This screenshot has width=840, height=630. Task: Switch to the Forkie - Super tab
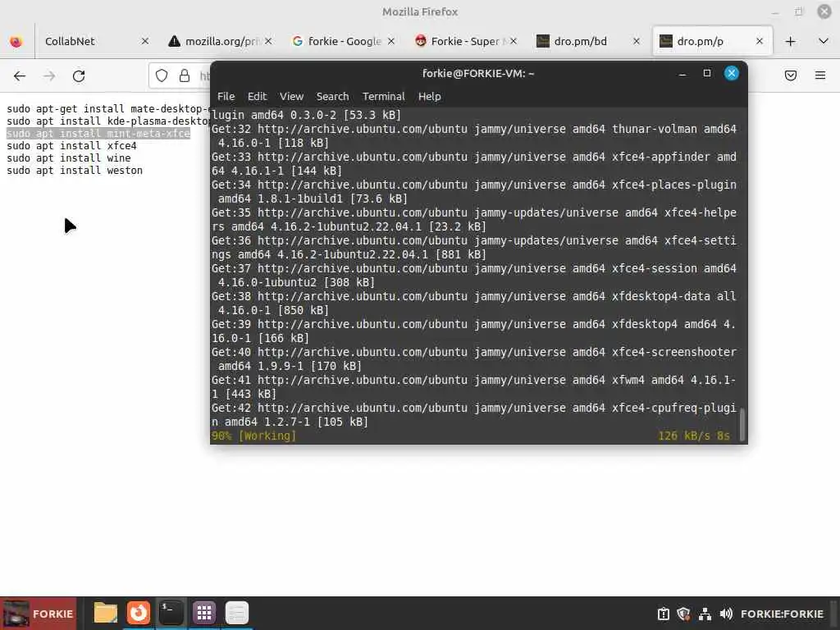tap(466, 41)
